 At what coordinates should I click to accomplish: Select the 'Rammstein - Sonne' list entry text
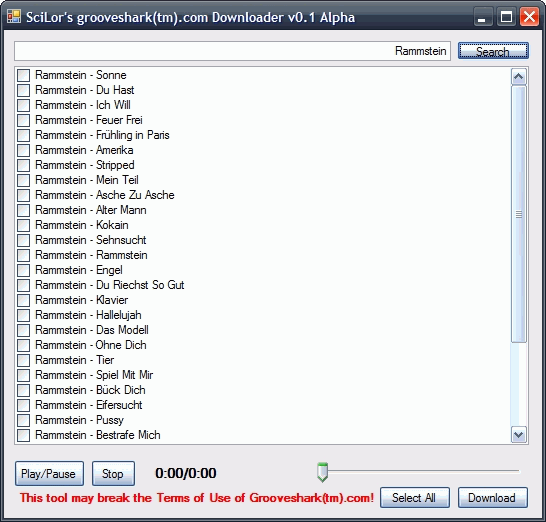coord(81,75)
